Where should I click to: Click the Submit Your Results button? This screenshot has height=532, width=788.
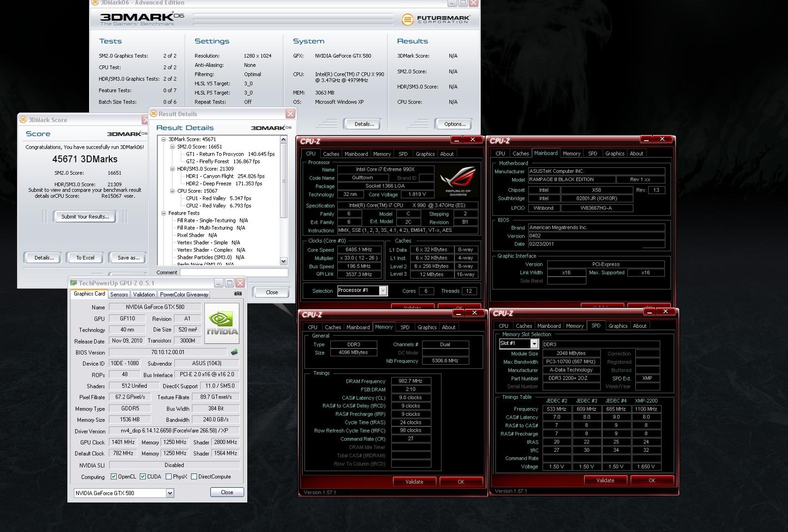point(85,217)
